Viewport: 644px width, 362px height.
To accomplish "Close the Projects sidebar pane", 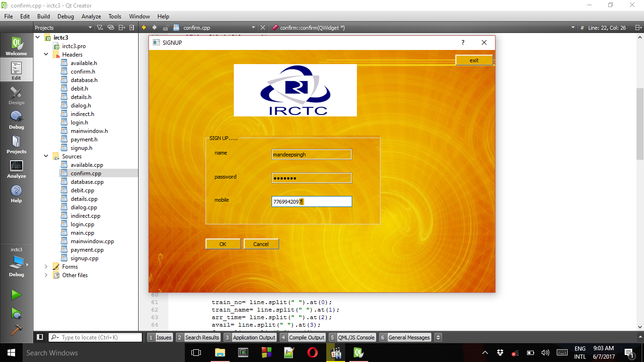I will point(132,28).
